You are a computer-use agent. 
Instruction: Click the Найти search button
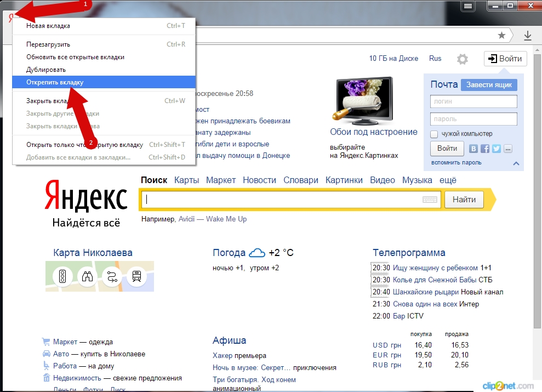464,200
